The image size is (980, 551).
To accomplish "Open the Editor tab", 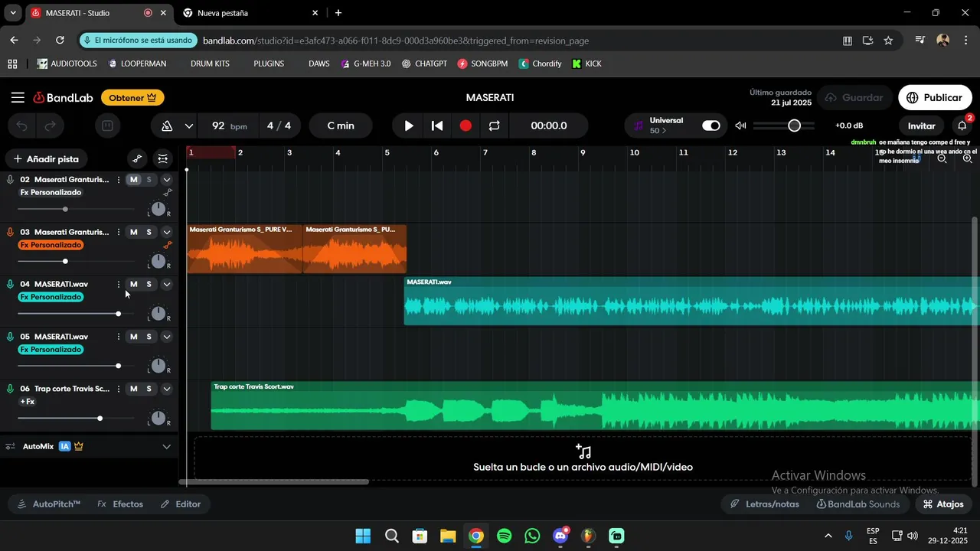I will coord(181,504).
